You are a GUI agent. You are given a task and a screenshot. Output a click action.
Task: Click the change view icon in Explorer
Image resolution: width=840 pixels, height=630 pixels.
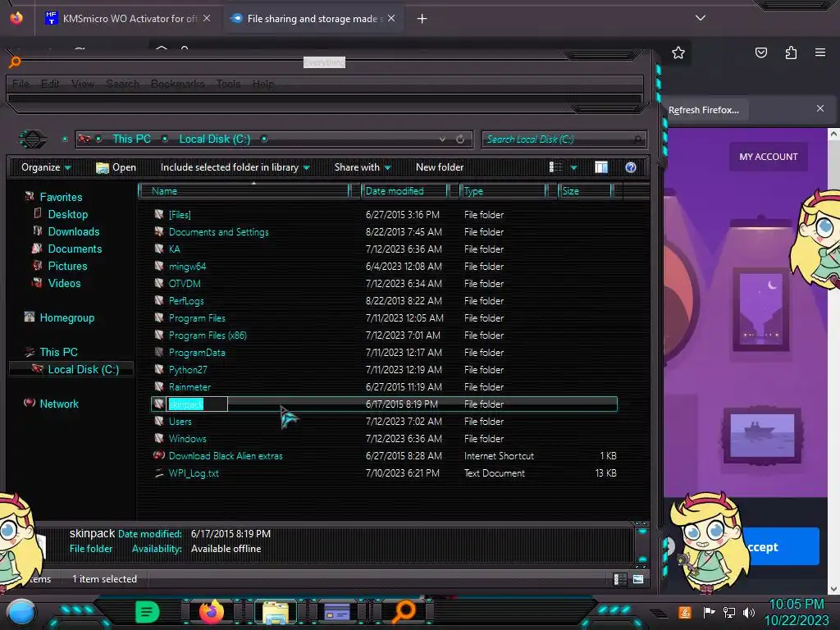(555, 167)
